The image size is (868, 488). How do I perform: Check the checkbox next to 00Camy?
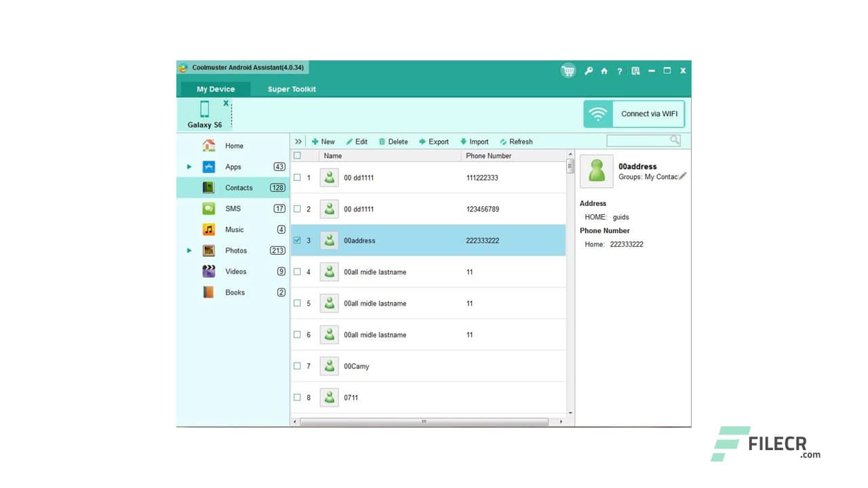(x=298, y=366)
